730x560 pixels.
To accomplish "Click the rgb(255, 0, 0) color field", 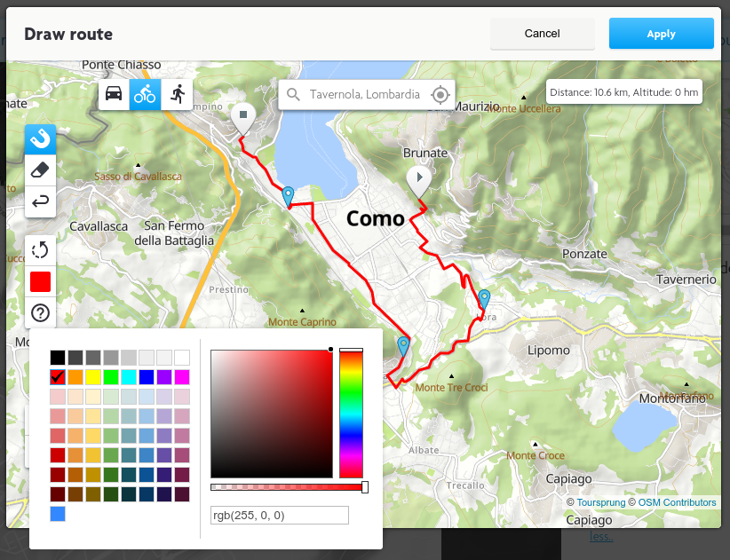I will click(x=280, y=516).
